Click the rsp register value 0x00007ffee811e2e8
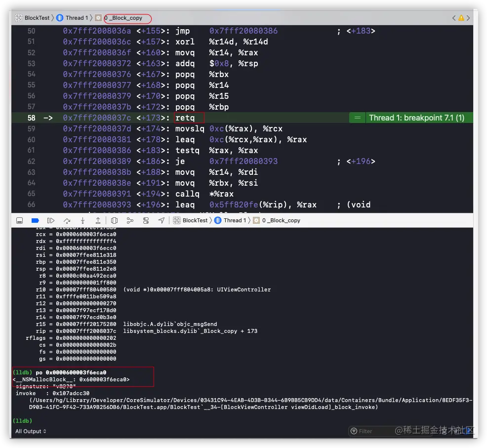487x448 pixels. 86,269
